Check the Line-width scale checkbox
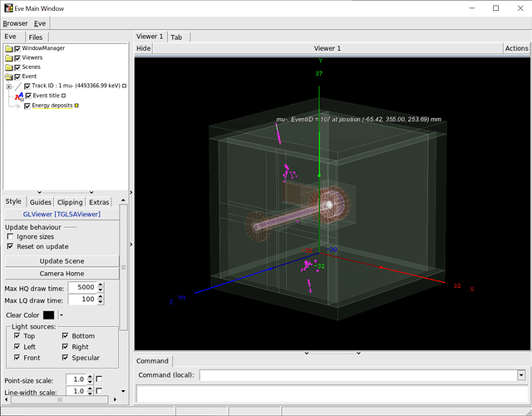This screenshot has height=416, width=532. click(99, 391)
